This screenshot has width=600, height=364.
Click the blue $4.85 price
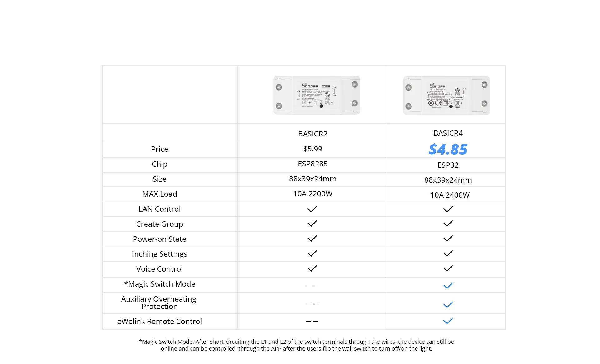tap(448, 149)
